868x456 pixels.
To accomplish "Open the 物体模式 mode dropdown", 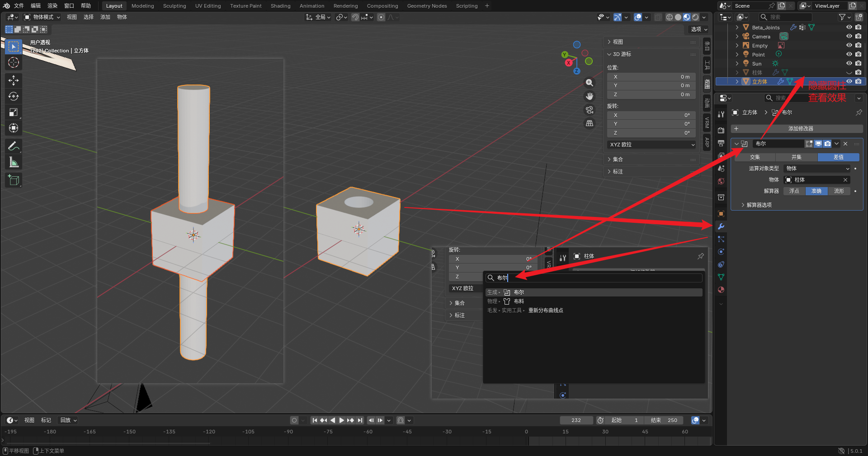I will pos(42,17).
